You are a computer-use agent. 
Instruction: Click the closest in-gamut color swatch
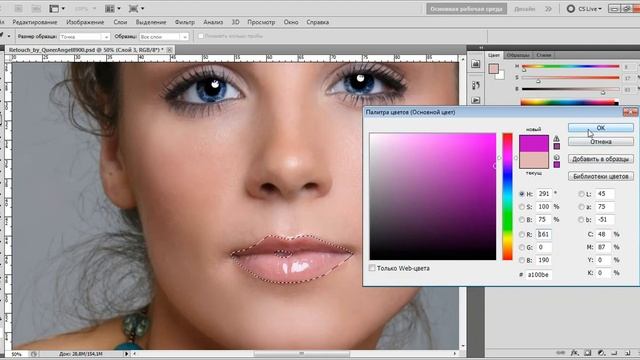pos(557,146)
